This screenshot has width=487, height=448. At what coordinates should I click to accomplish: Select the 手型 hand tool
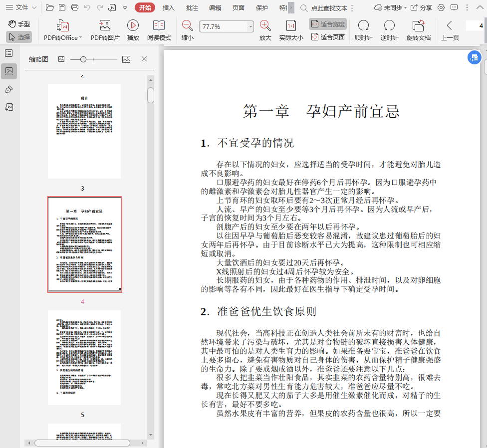point(19,24)
